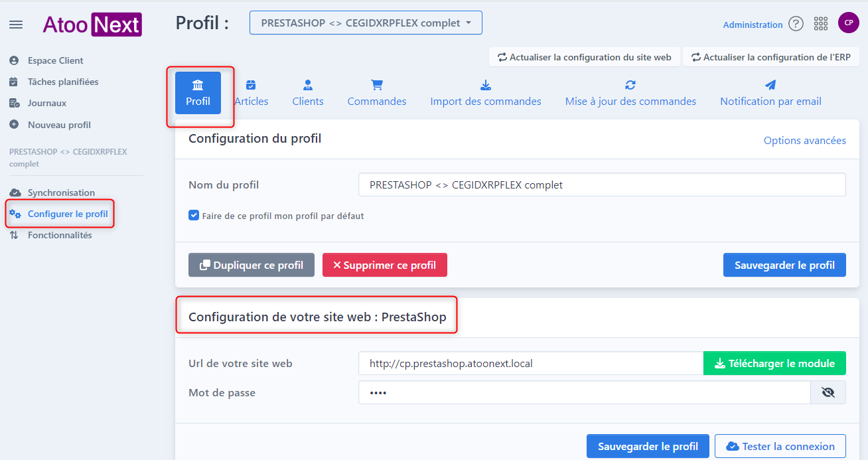The width and height of the screenshot is (868, 460).
Task: Click Actualiser la configuration du site web
Action: pyautogui.click(x=584, y=57)
